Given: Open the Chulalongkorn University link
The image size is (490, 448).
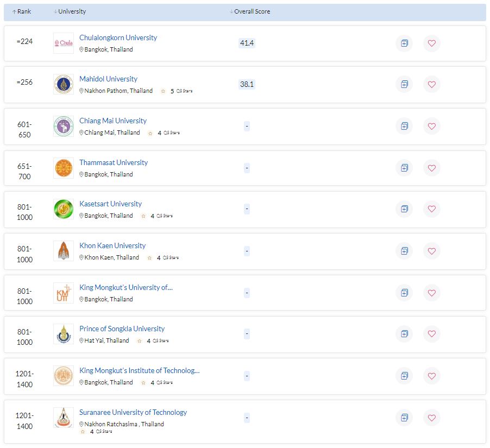Looking at the screenshot, I should click(118, 37).
